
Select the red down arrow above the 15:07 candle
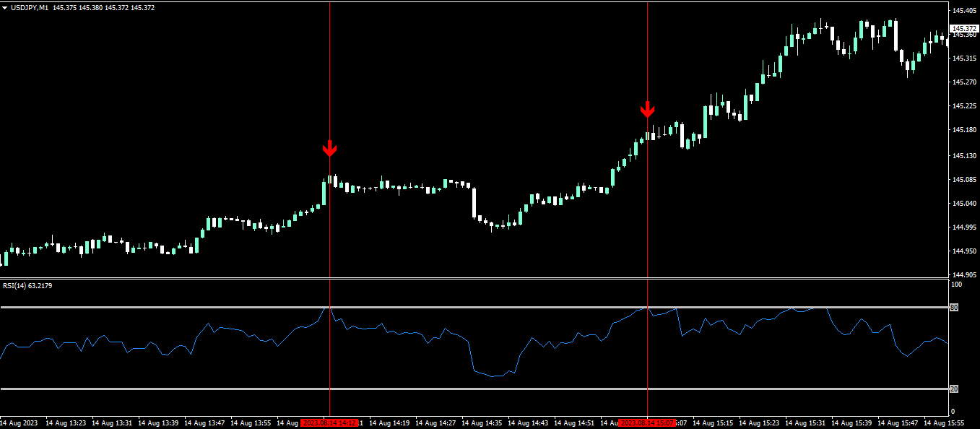click(x=647, y=110)
